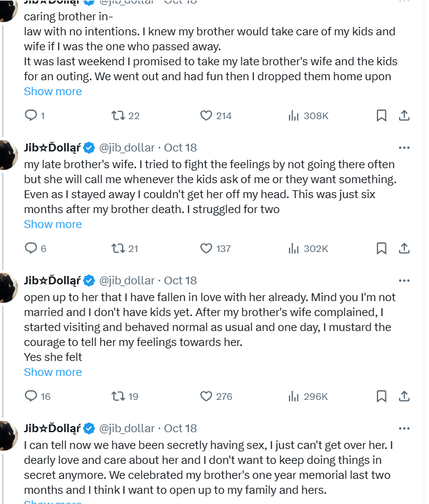
Task: Share the tweet with 308K views
Action: pyautogui.click(x=404, y=116)
